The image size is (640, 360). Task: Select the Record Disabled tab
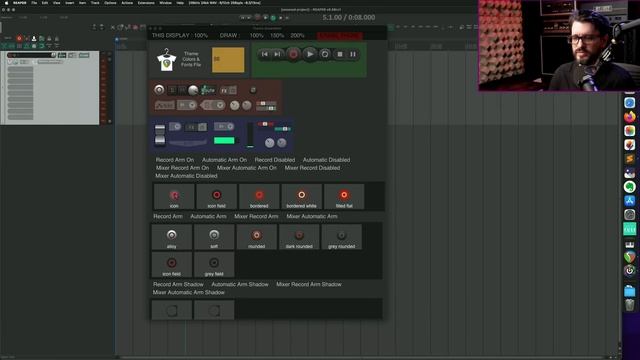(x=275, y=160)
